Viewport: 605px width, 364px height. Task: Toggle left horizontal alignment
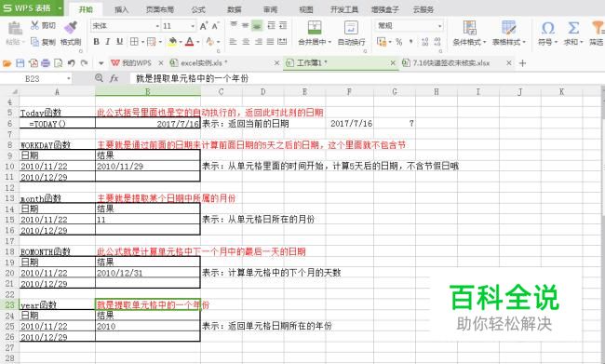233,42
